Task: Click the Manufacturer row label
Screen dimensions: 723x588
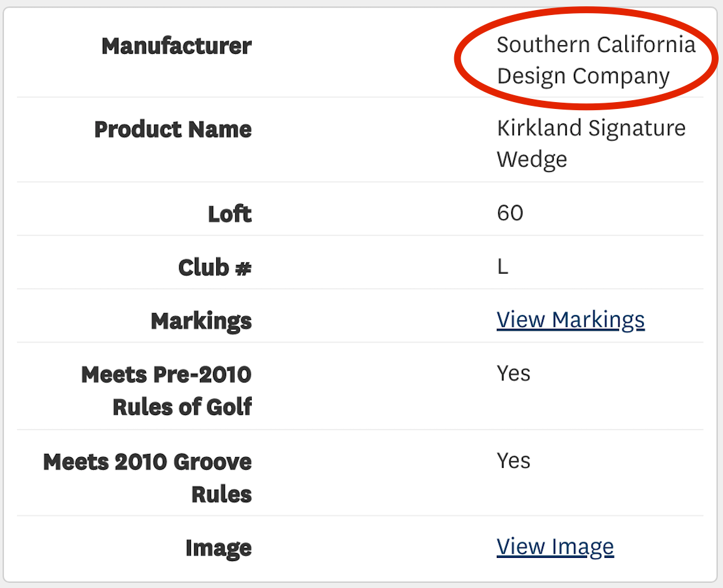Action: point(177,46)
